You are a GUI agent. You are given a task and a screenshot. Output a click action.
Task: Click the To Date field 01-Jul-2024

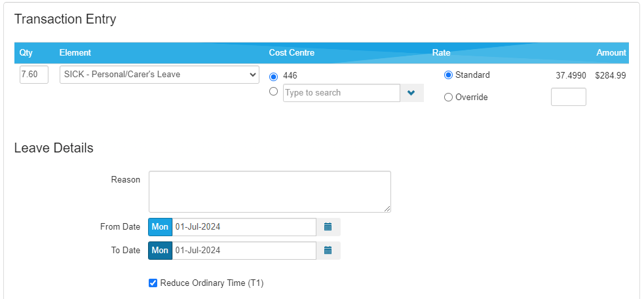coord(244,250)
